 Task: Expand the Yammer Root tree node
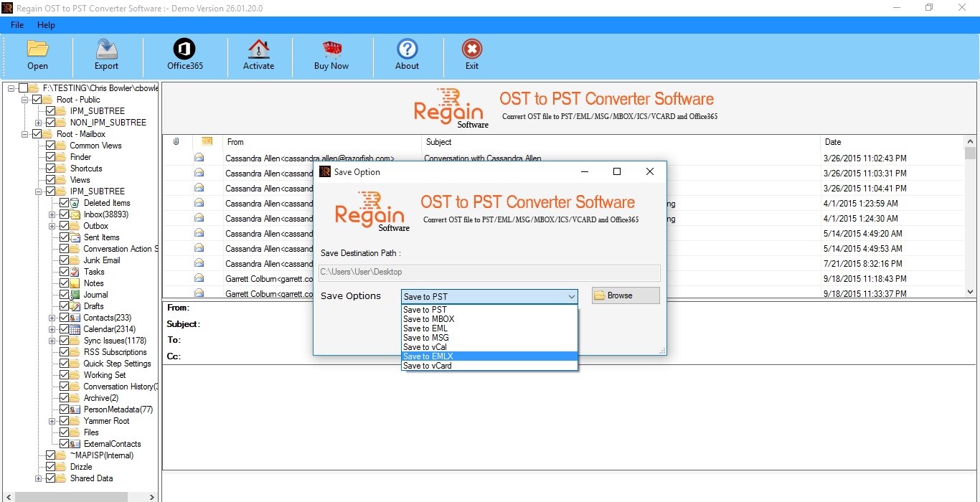click(52, 421)
